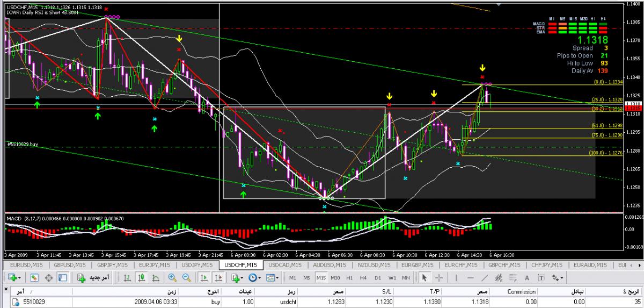Toggle chart auto scroll
644x308 pixels.
click(x=204, y=278)
